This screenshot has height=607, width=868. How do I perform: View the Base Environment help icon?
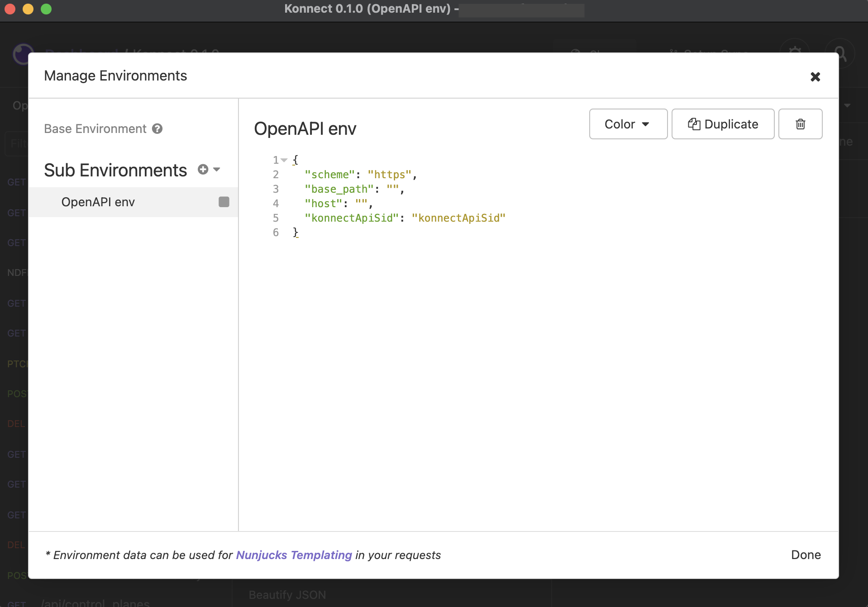click(157, 128)
